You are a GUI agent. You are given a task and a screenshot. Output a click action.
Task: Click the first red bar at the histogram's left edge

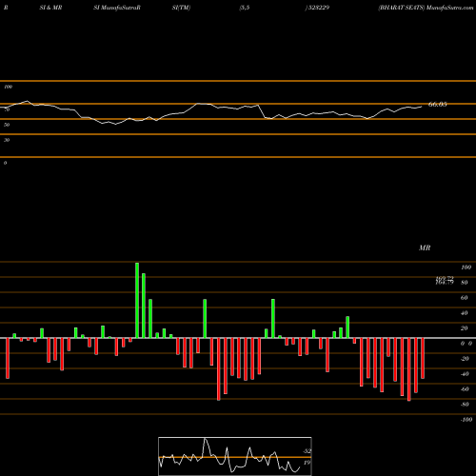[8, 358]
